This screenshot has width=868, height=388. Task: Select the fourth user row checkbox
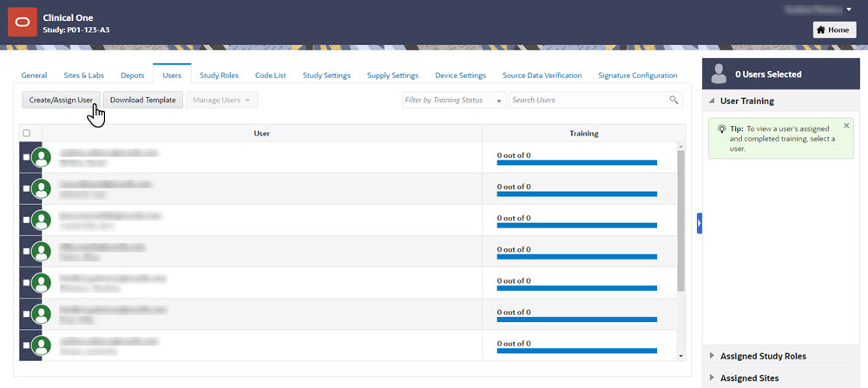click(26, 251)
